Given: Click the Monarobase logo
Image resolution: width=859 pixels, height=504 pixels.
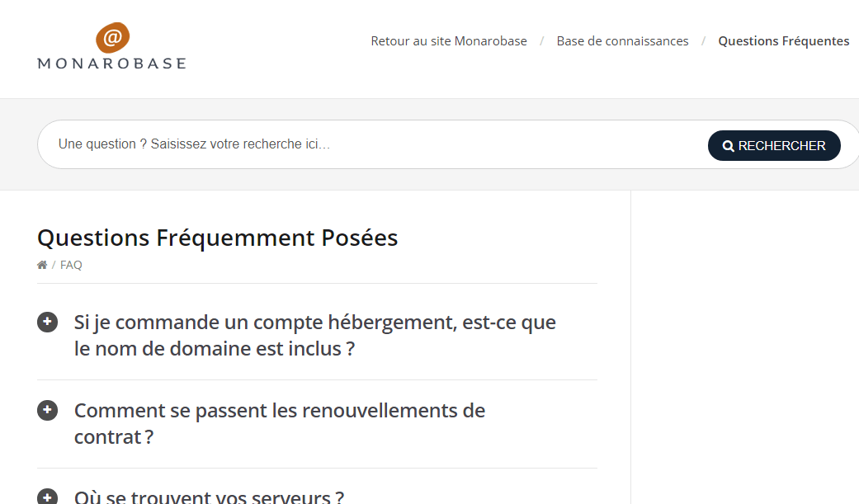Looking at the screenshot, I should pyautogui.click(x=111, y=46).
